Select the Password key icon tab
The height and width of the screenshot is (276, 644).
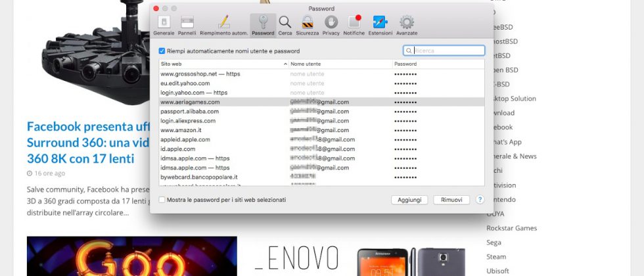(263, 25)
